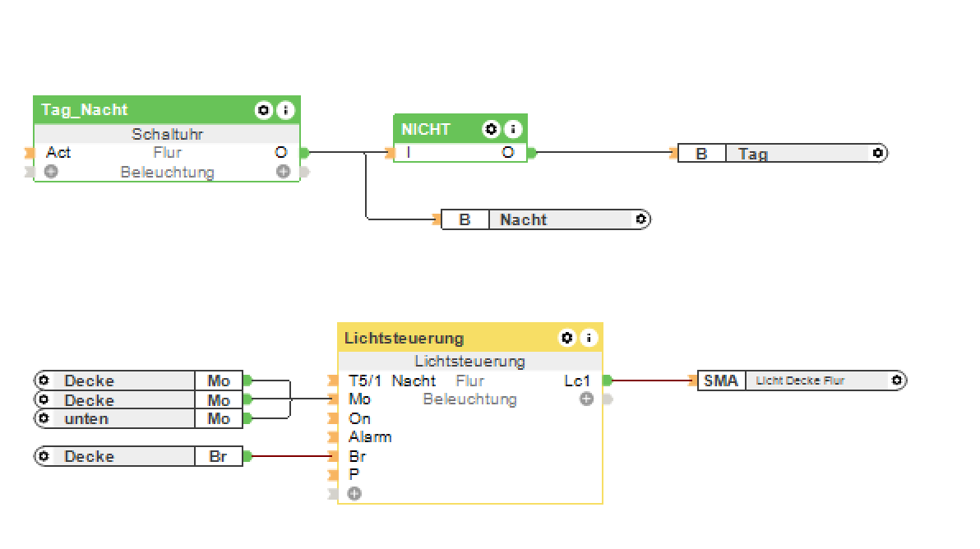Click the Act input pin on Tag_Nacht
The width and height of the screenshot is (980, 549).
pyautogui.click(x=30, y=152)
